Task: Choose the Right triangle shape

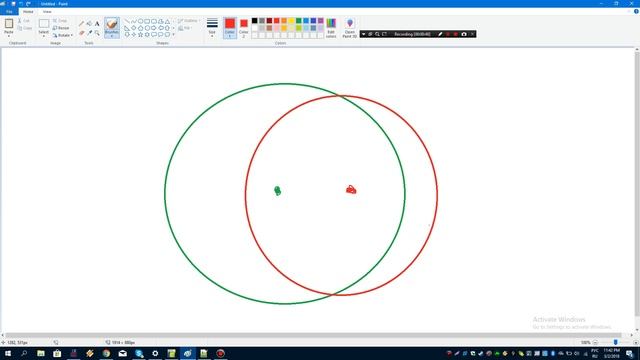Action: pos(127,28)
